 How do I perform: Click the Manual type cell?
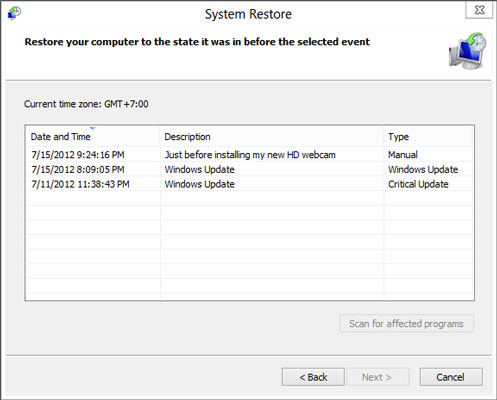pyautogui.click(x=403, y=155)
